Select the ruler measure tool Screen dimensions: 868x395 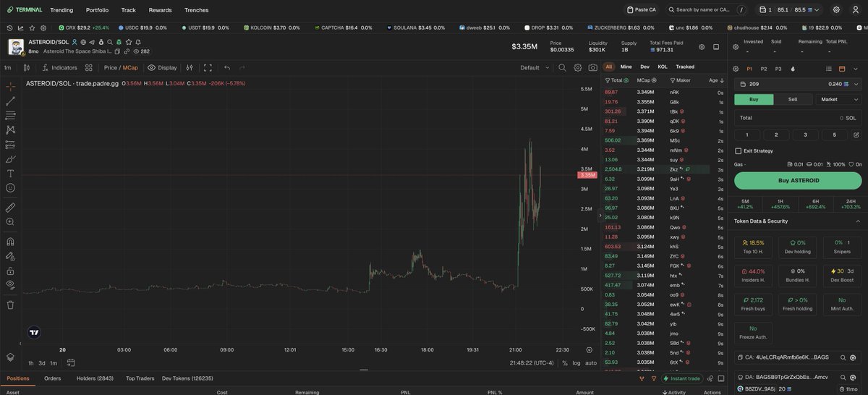(11, 207)
